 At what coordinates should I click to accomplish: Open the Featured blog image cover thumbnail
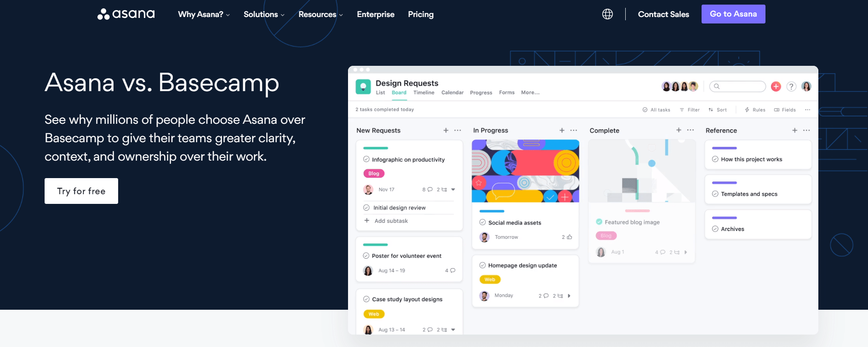point(642,171)
